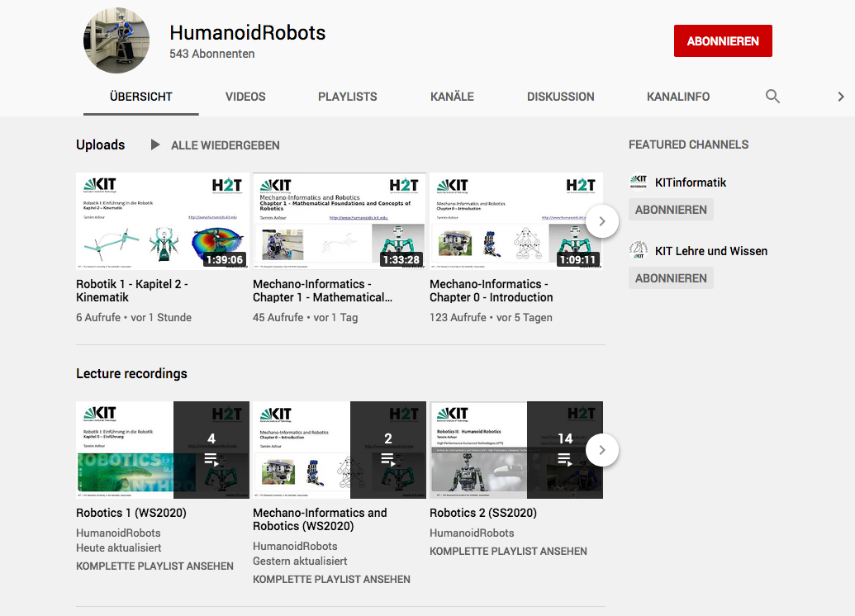The width and height of the screenshot is (855, 616).
Task: Click the title Mechano-Informatics - Chapter 0 - Introduction
Action: [x=492, y=291]
